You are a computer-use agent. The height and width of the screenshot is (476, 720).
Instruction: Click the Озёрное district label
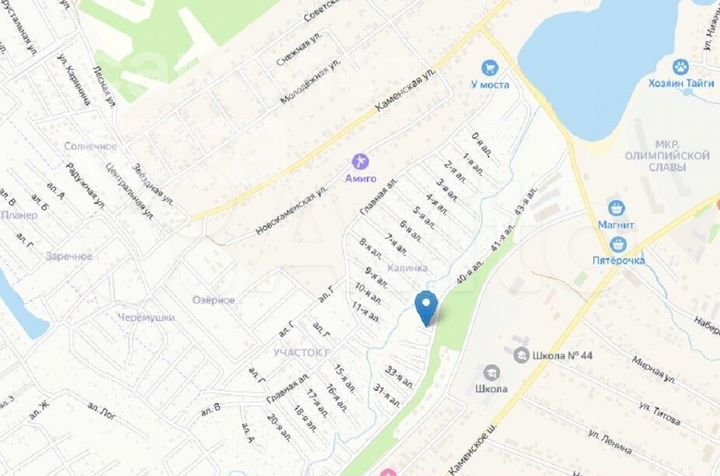click(214, 300)
